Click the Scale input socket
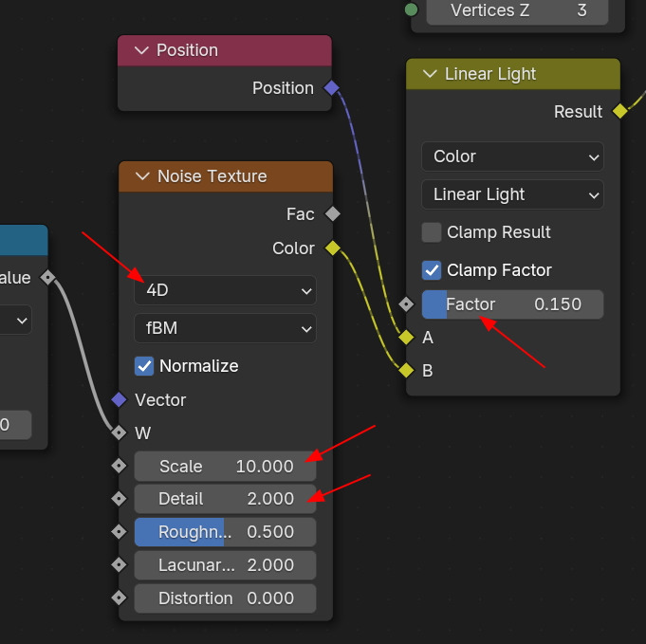 coord(120,466)
